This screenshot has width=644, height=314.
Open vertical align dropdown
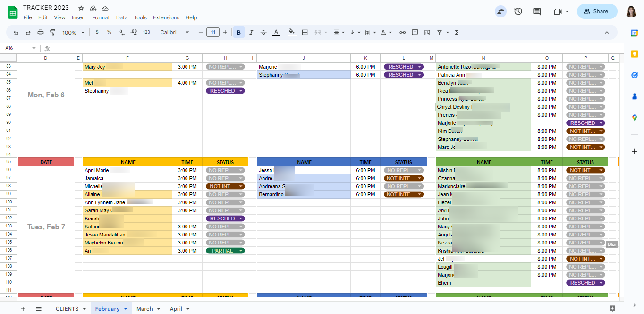(x=355, y=33)
